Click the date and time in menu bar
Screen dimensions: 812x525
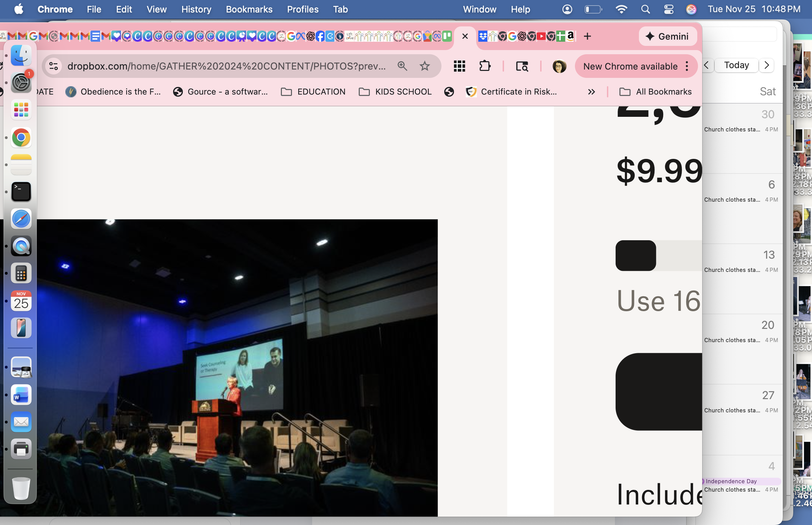click(x=754, y=9)
